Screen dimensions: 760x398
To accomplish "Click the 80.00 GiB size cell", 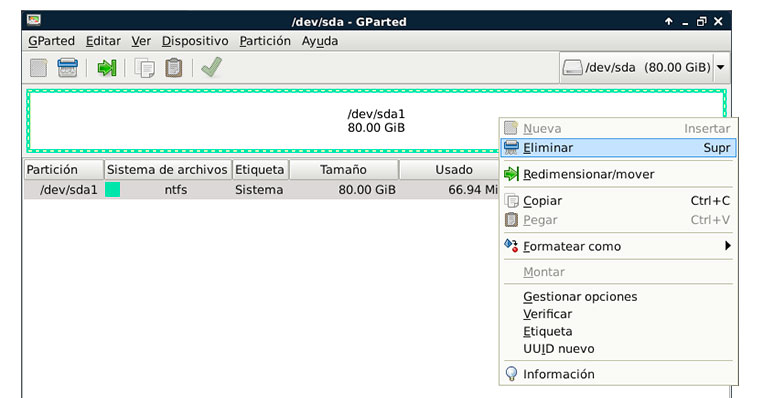I will pyautogui.click(x=367, y=190).
